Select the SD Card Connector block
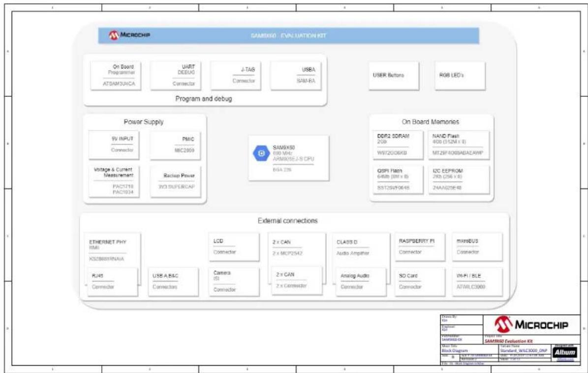The width and height of the screenshot is (588, 373). click(x=420, y=282)
